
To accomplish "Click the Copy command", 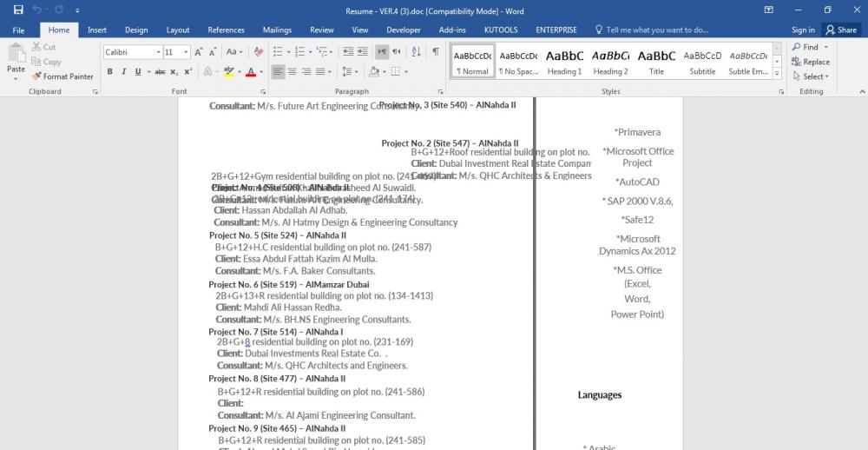I will pyautogui.click(x=47, y=62).
